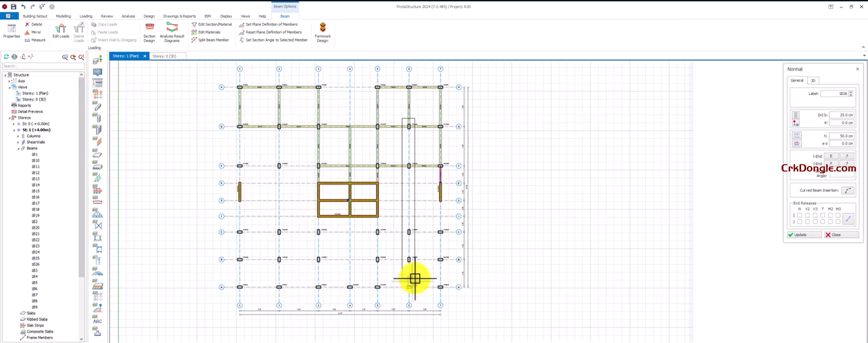Image resolution: width=868 pixels, height=343 pixels.
Task: Collapse the Storeys tree node
Action: coord(9,118)
